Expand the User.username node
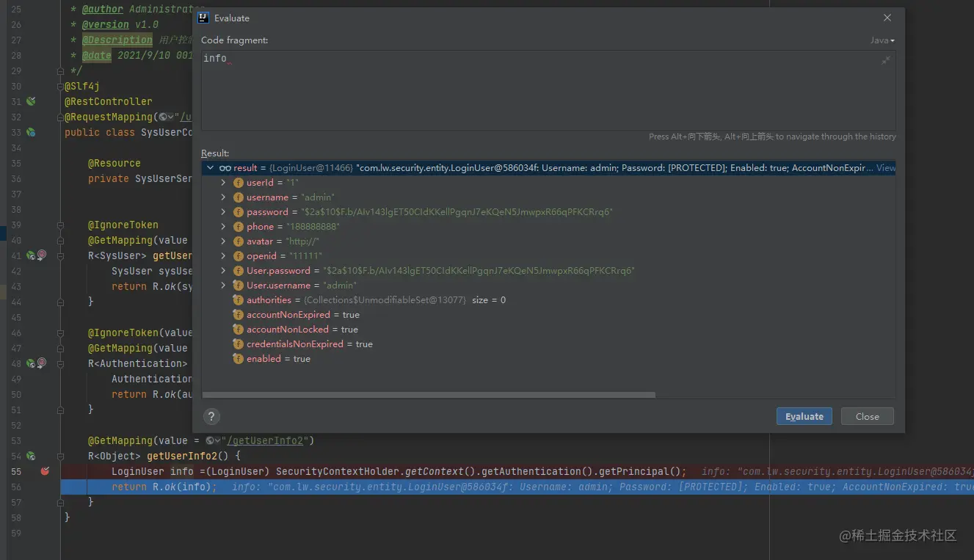The width and height of the screenshot is (974, 560). point(224,286)
